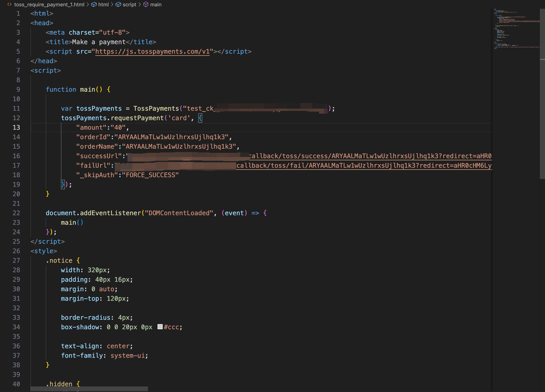Click 'text-align: center;' declaration
545x392 pixels.
[97, 346]
